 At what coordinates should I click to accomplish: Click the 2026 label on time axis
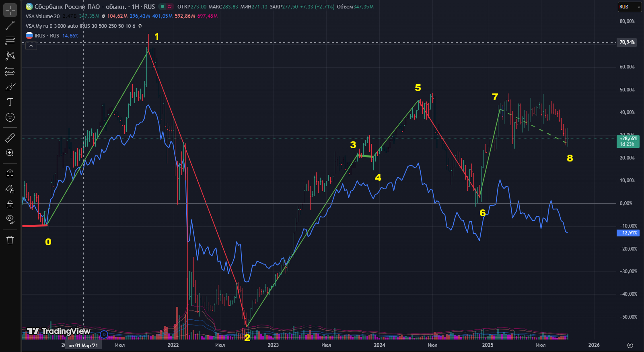tap(594, 345)
